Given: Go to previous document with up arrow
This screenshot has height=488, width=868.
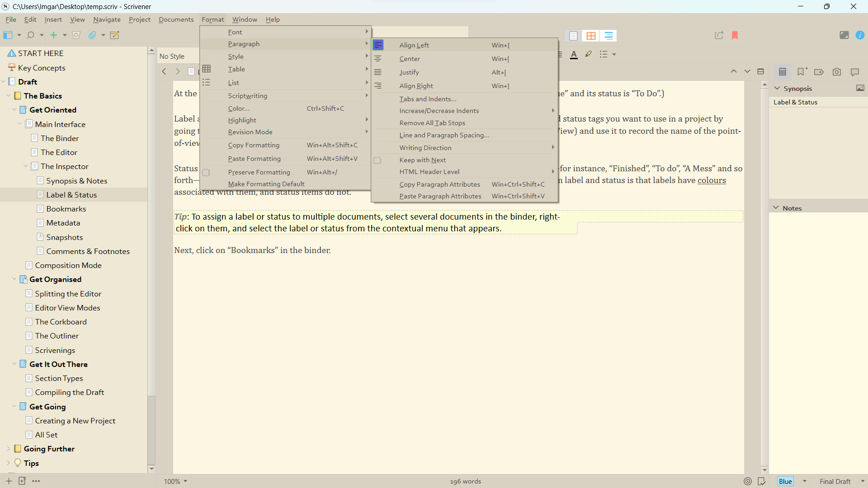Looking at the screenshot, I should pos(733,71).
